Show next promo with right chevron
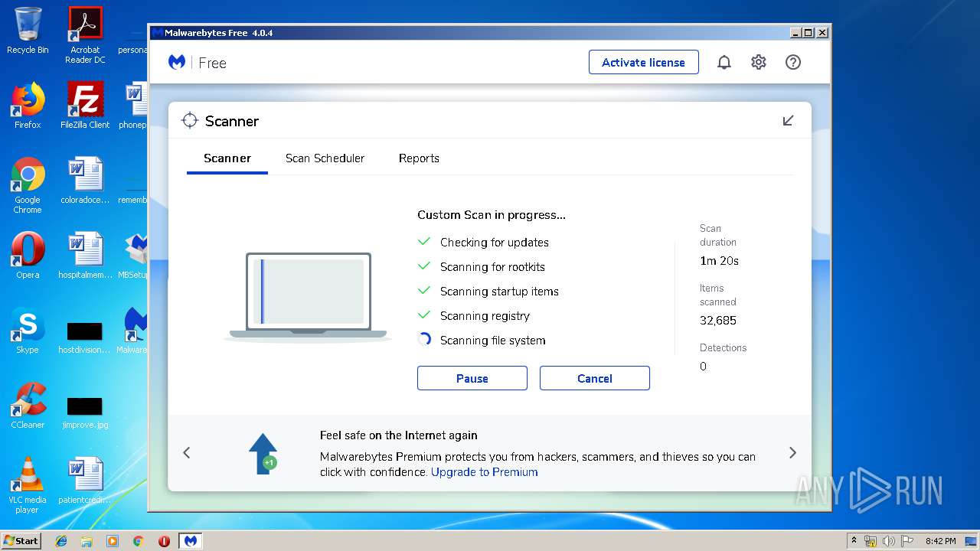 tap(792, 453)
